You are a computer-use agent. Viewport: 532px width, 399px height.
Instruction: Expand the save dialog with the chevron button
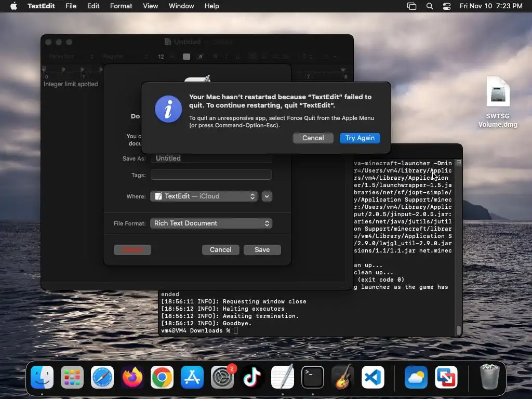coord(267,196)
